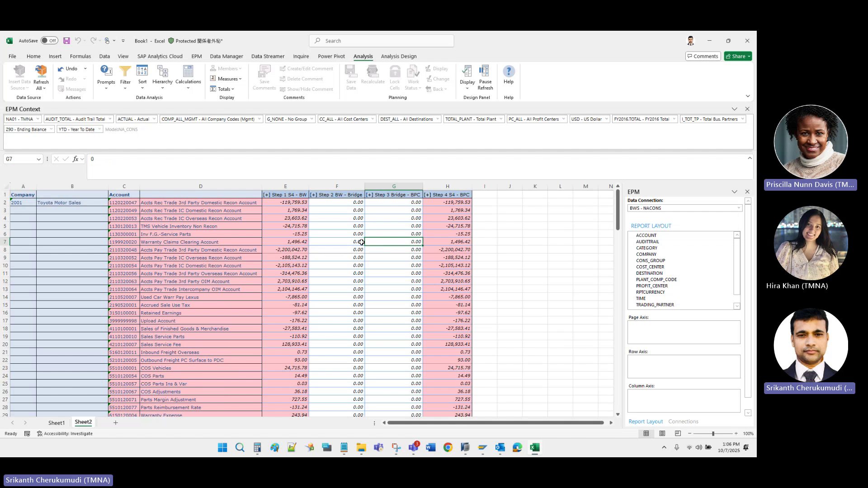
Task: Select the ACCOUNT item in Report Layout
Action: click(x=646, y=235)
